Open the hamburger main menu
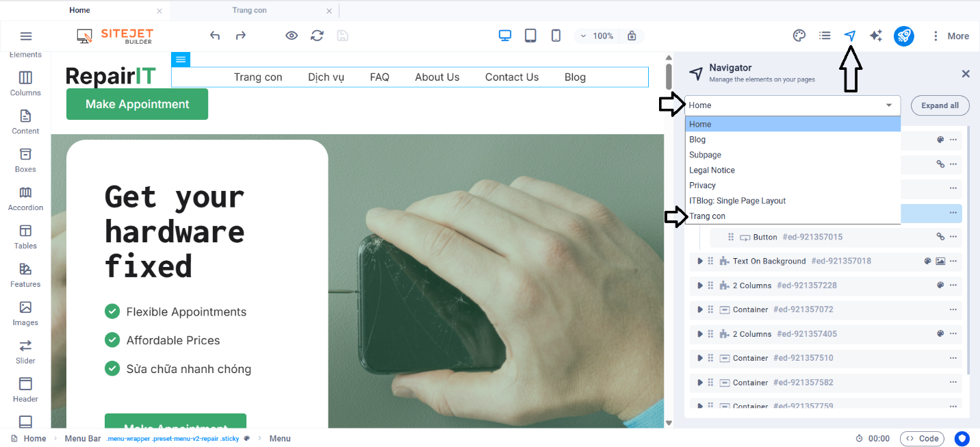The width and height of the screenshot is (980, 447). coord(26,36)
